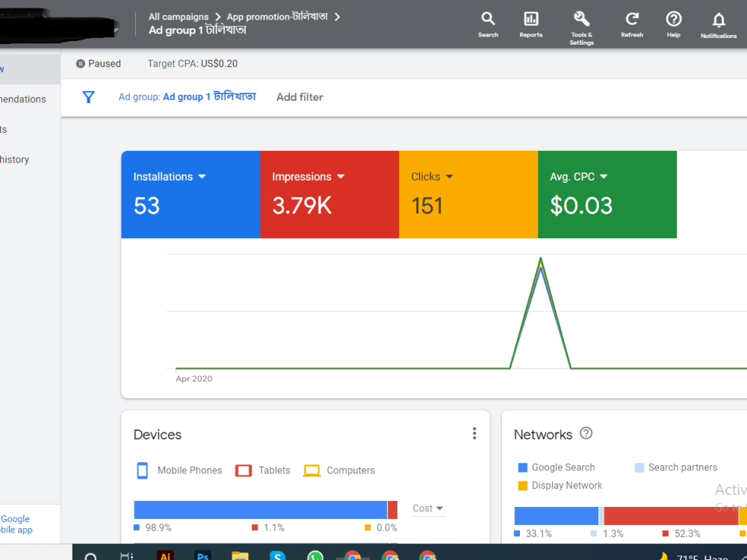Image resolution: width=747 pixels, height=560 pixels.
Task: Open the history item in sidebar
Action: [14, 160]
